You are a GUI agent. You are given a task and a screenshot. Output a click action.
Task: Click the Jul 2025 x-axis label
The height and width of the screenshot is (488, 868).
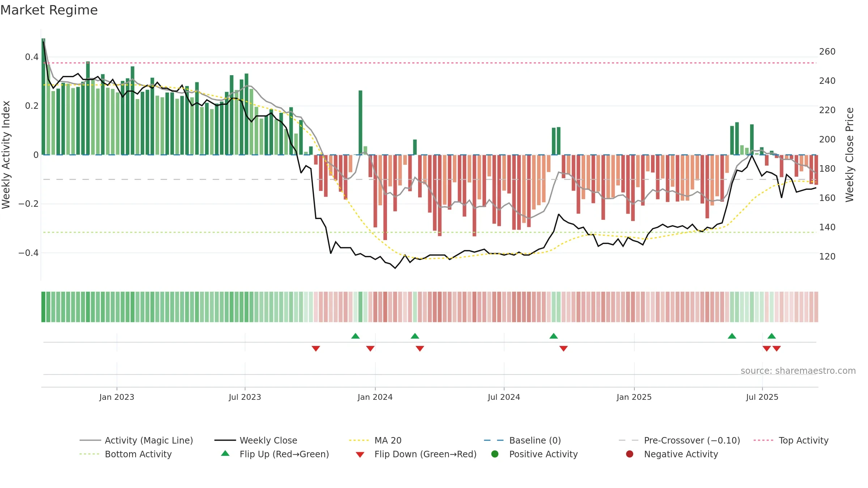click(x=762, y=397)
